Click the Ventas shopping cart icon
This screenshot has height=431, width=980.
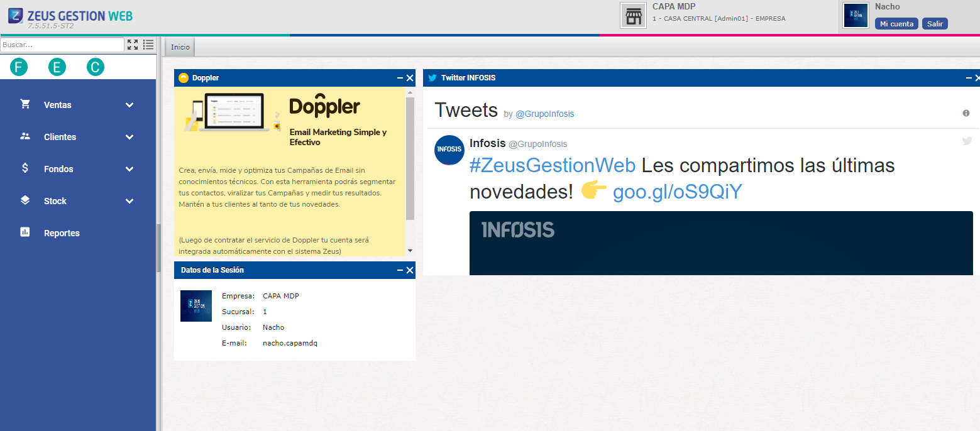coord(25,104)
